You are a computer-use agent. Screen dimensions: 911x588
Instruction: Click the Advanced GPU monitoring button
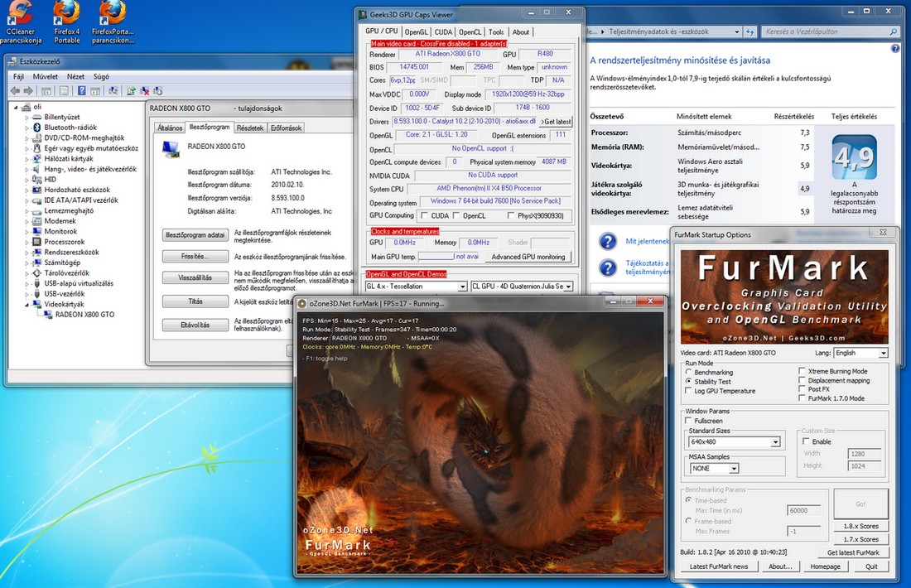pos(528,257)
